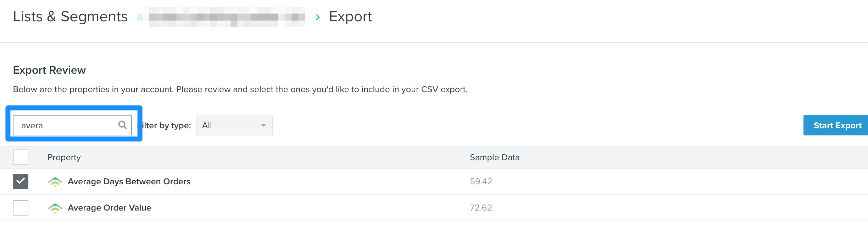Image resolution: width=868 pixels, height=246 pixels.
Task: Open the Filter by type dropdown
Action: click(235, 125)
